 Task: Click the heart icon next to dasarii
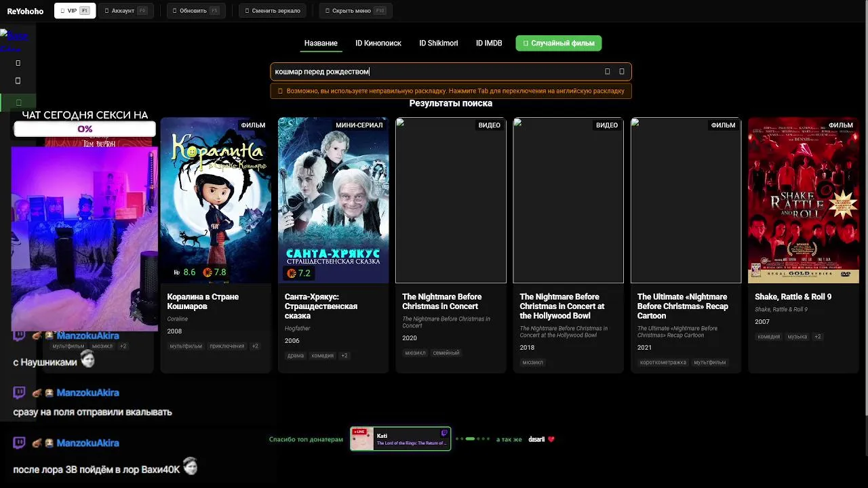(x=551, y=439)
